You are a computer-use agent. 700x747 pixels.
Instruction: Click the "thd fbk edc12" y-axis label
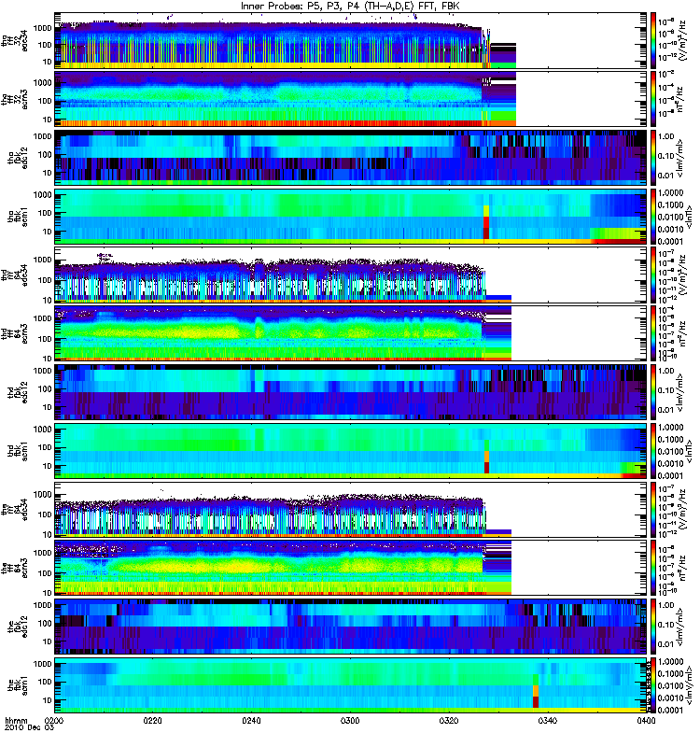pyautogui.click(x=18, y=392)
